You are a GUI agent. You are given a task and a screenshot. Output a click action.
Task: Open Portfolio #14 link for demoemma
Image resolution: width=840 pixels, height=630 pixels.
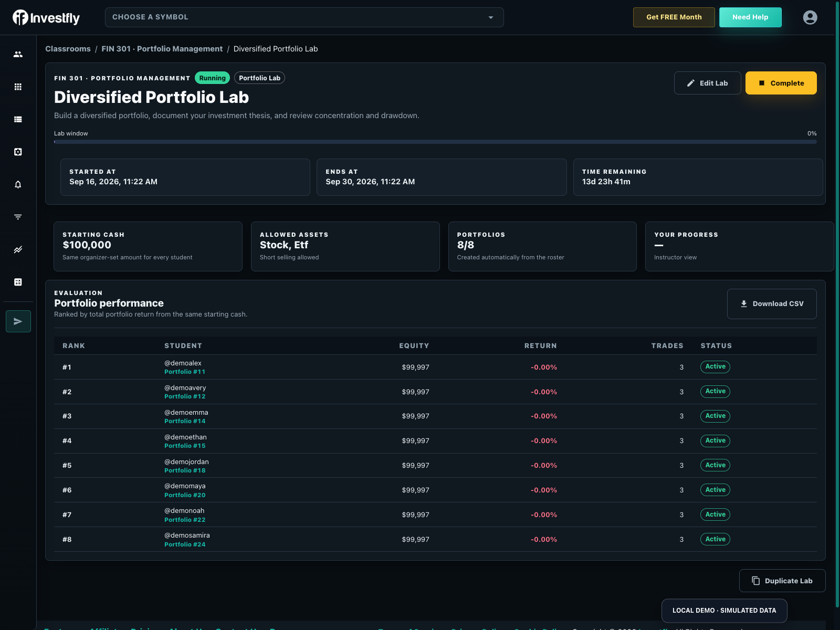[185, 421]
